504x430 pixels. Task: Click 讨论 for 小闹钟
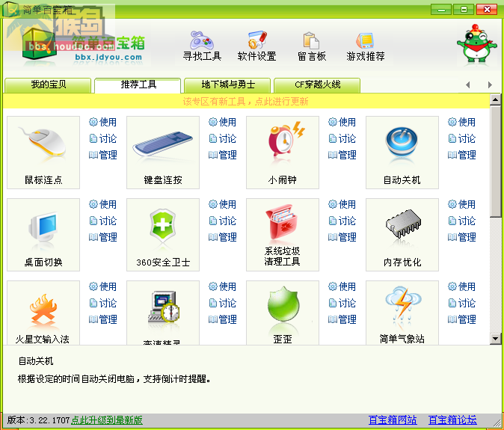tap(342, 138)
